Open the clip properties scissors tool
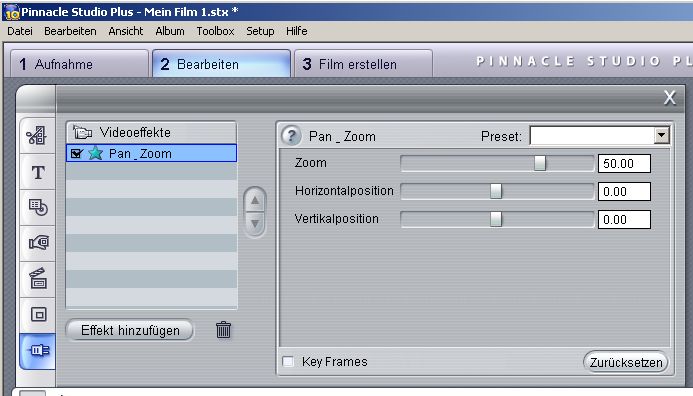Image resolution: width=693 pixels, height=396 pixels. (37, 136)
